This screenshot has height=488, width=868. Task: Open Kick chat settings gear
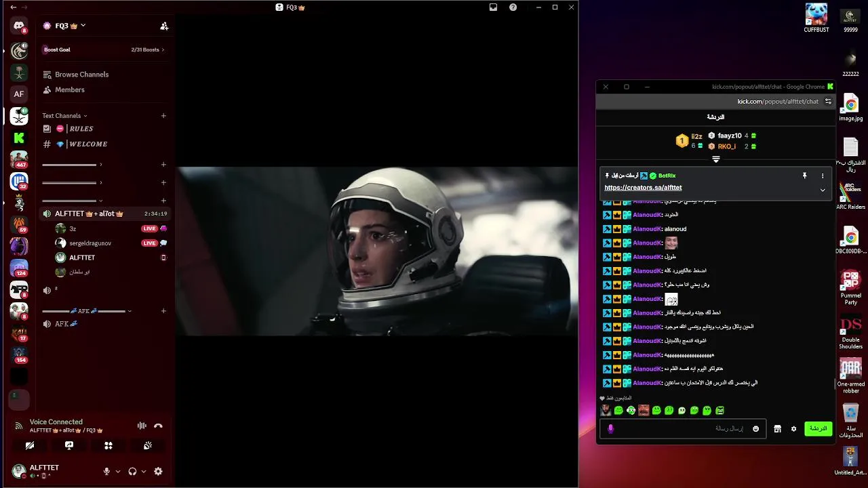793,428
